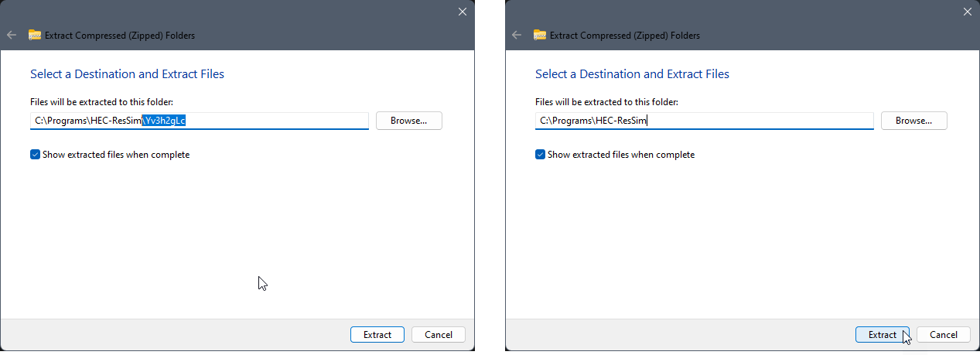Uncheck Show extracted files checkbox in left dialog

(35, 155)
